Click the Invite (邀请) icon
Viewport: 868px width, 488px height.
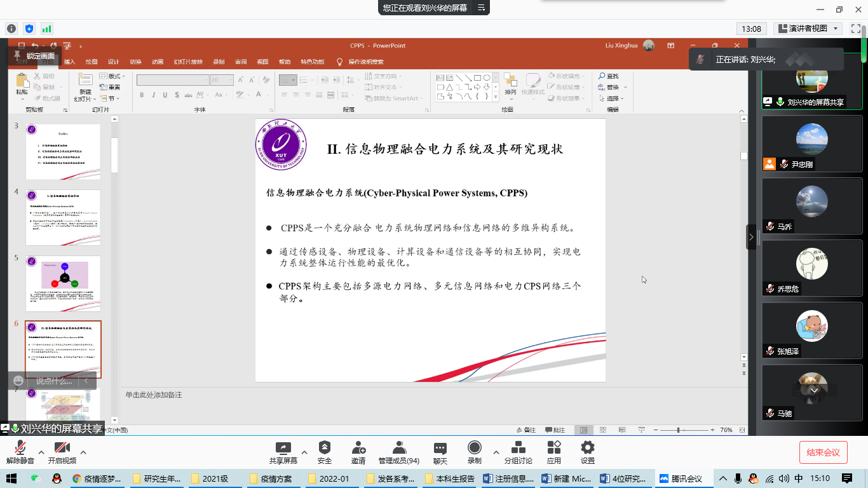358,452
